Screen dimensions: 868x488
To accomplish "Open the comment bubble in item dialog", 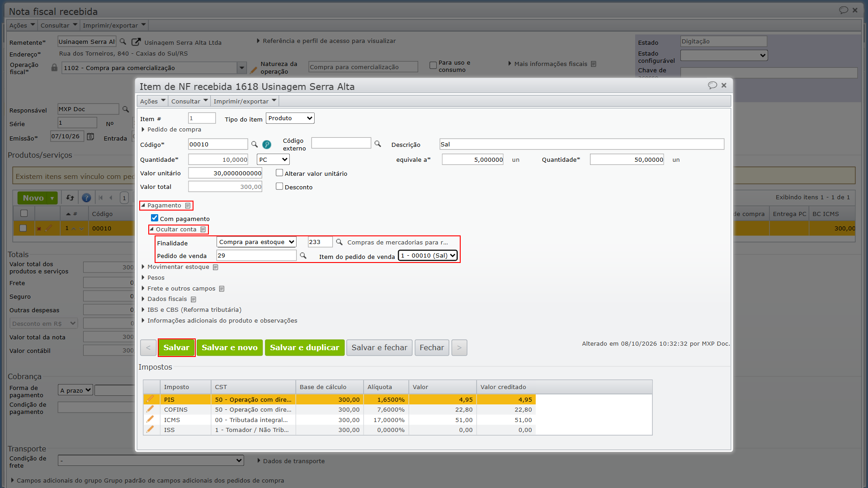I will 712,85.
